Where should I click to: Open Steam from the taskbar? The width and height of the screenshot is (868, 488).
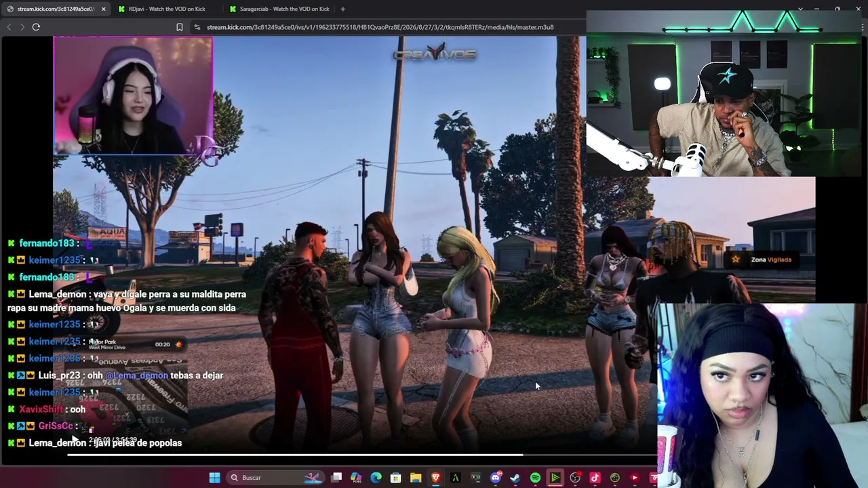(x=515, y=478)
